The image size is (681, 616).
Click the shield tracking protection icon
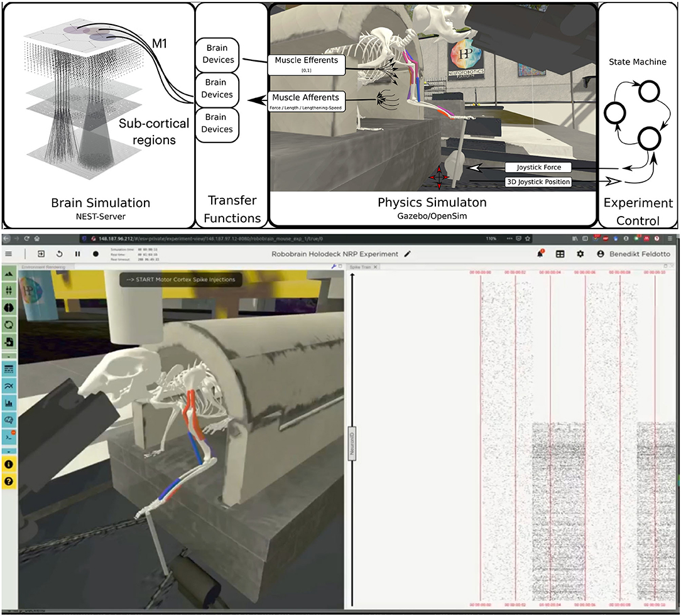point(84,239)
